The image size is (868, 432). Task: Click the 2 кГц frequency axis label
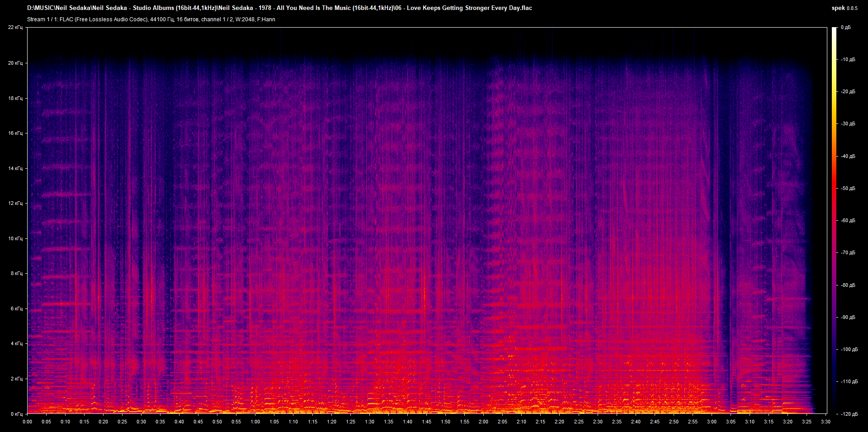[x=16, y=379]
